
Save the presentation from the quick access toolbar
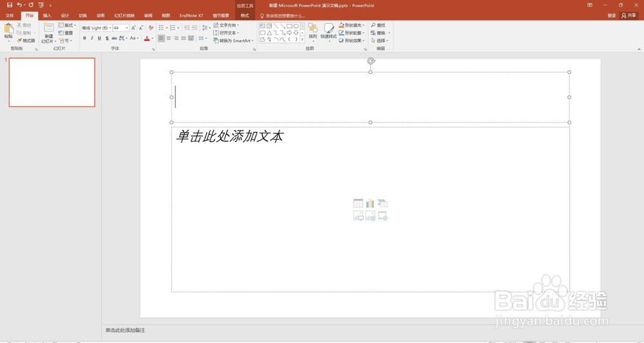click(x=10, y=5)
